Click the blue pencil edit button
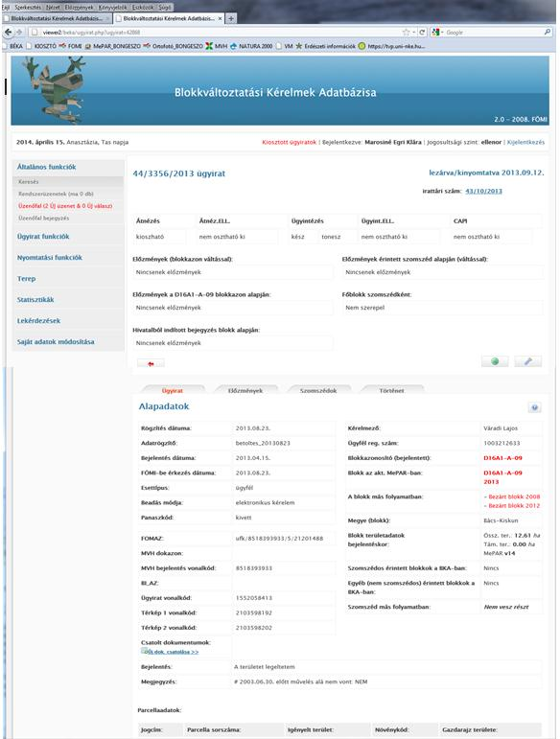This screenshot has width=560, height=739. click(x=528, y=361)
